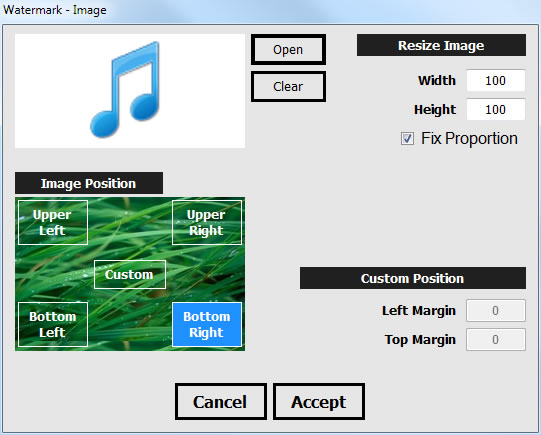Click the Fix Proportion label text
The image size is (541, 435).
pos(469,139)
